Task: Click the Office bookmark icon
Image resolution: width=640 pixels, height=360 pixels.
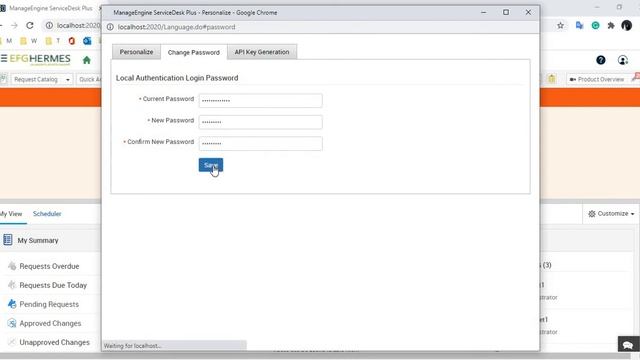Action: (x=72, y=41)
